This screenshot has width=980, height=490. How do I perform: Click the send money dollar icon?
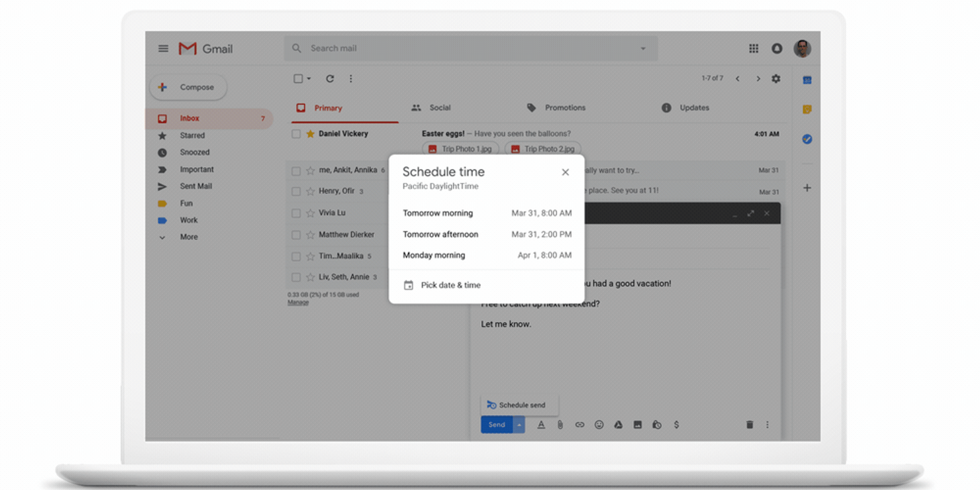pyautogui.click(x=676, y=424)
